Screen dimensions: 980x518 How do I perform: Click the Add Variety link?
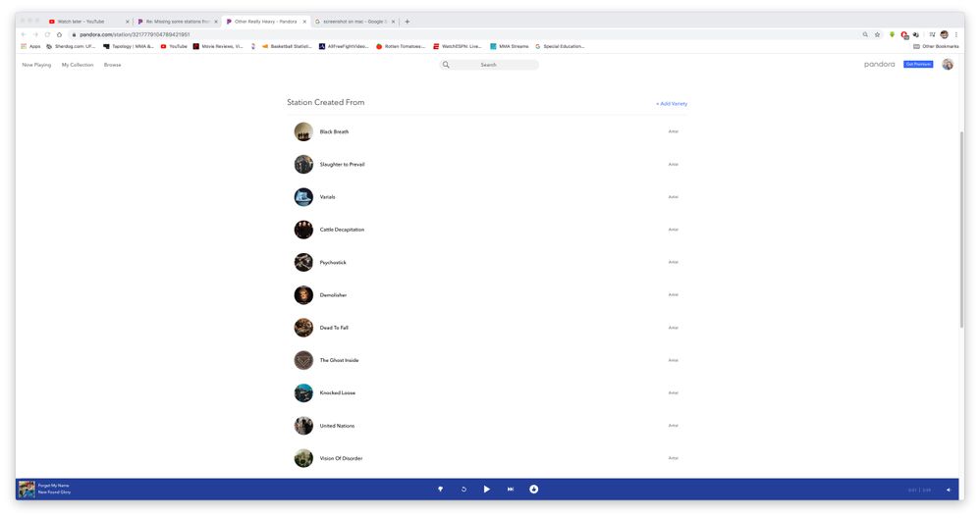(672, 103)
